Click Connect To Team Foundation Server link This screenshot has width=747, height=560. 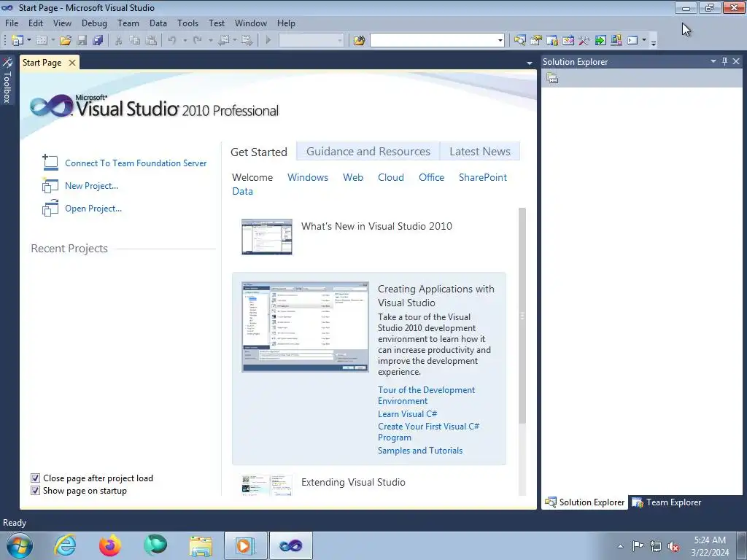coord(136,163)
